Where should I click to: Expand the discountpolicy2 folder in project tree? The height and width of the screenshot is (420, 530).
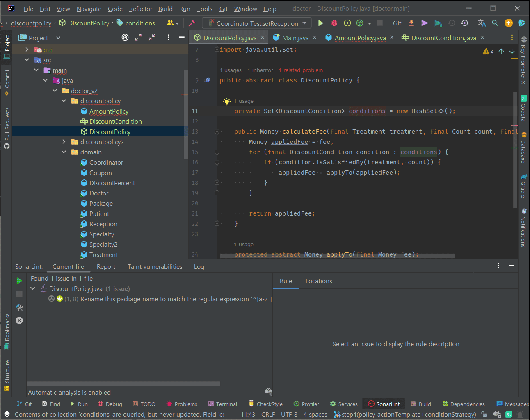pyautogui.click(x=64, y=142)
